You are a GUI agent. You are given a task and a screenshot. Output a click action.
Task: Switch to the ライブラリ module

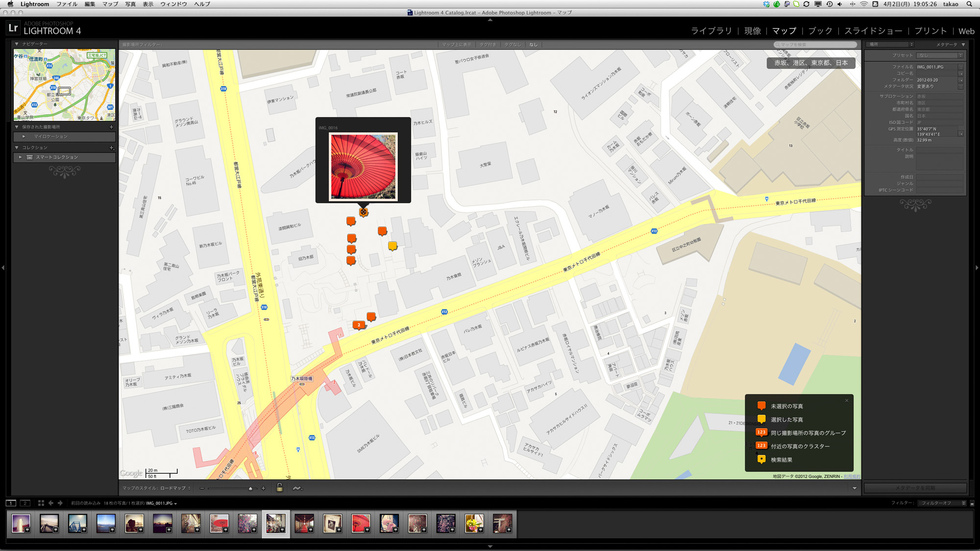tap(711, 31)
